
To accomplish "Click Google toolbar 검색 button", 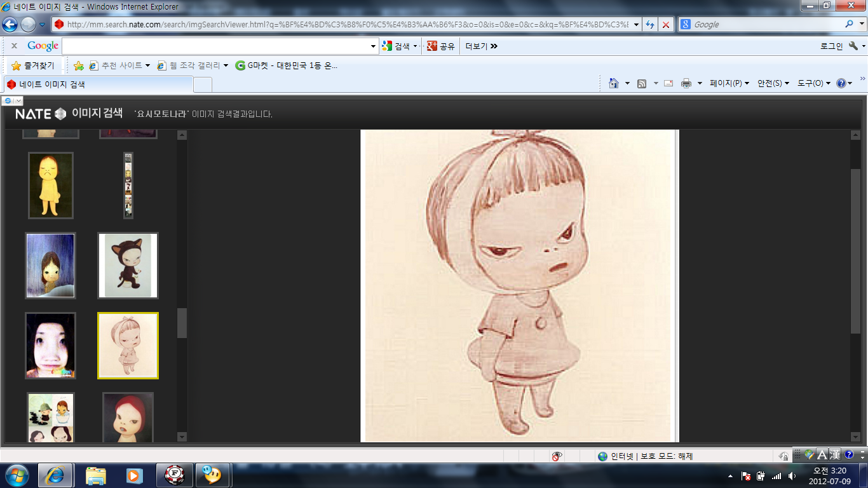I will pyautogui.click(x=396, y=46).
